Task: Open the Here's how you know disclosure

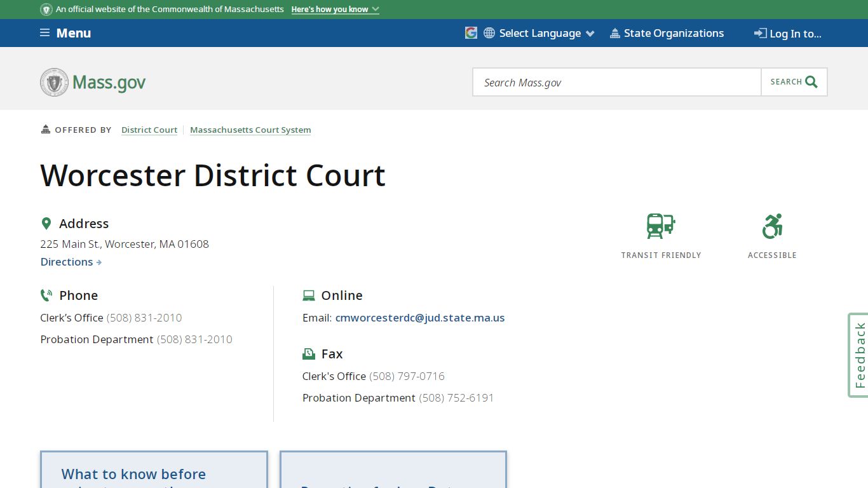Action: coord(335,9)
